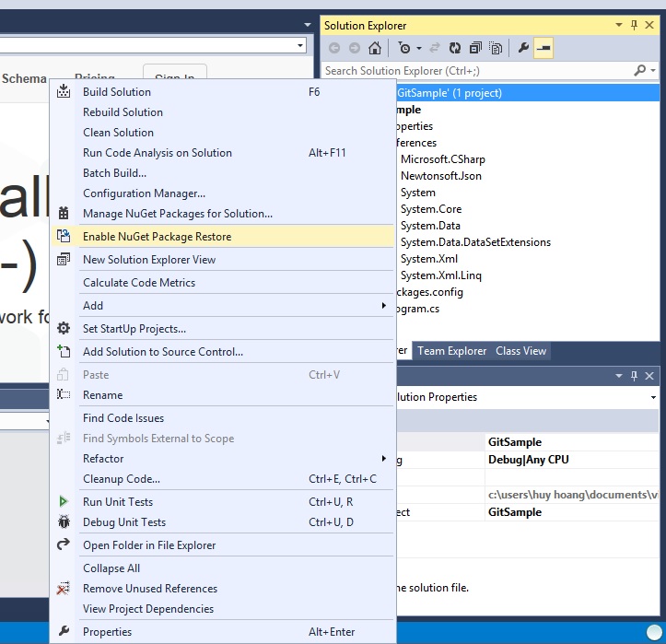The width and height of the screenshot is (666, 644).
Task: Select Enable NuGet Package Restore
Action: [157, 237]
